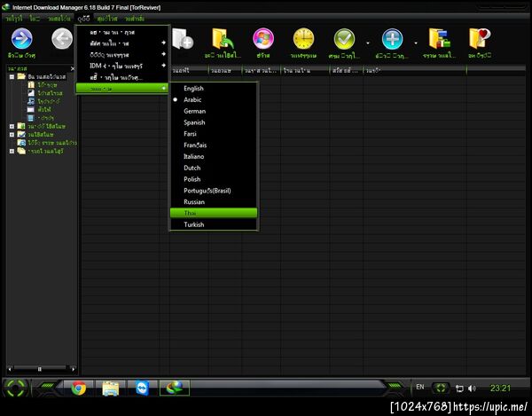The width and height of the screenshot is (532, 416).
Task: Select the stacked folders queues tree item
Action: point(21,151)
